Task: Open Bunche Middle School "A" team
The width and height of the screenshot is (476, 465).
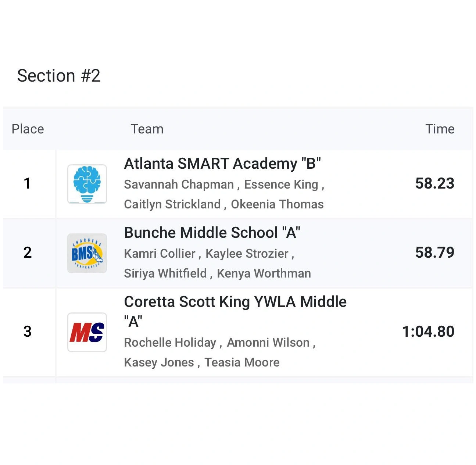Action: pyautogui.click(x=212, y=233)
